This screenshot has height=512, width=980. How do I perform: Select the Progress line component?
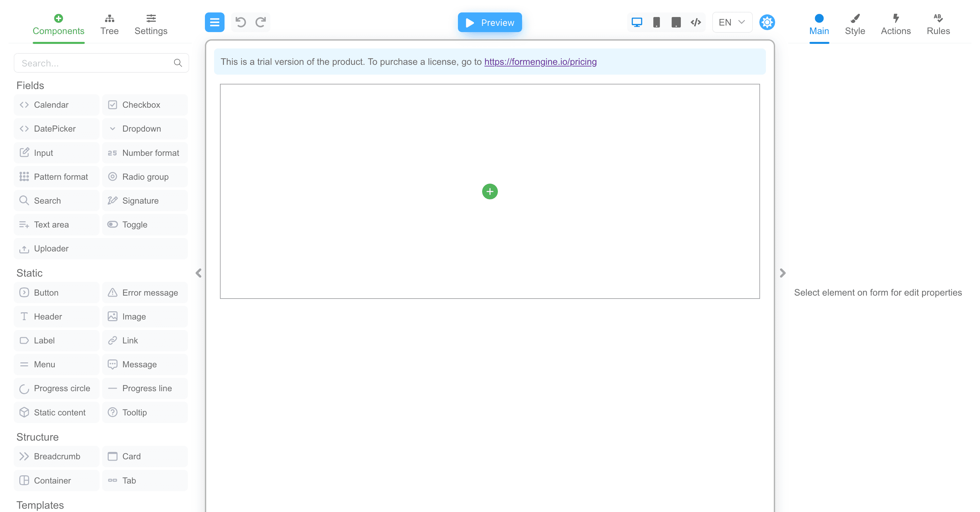(x=145, y=388)
